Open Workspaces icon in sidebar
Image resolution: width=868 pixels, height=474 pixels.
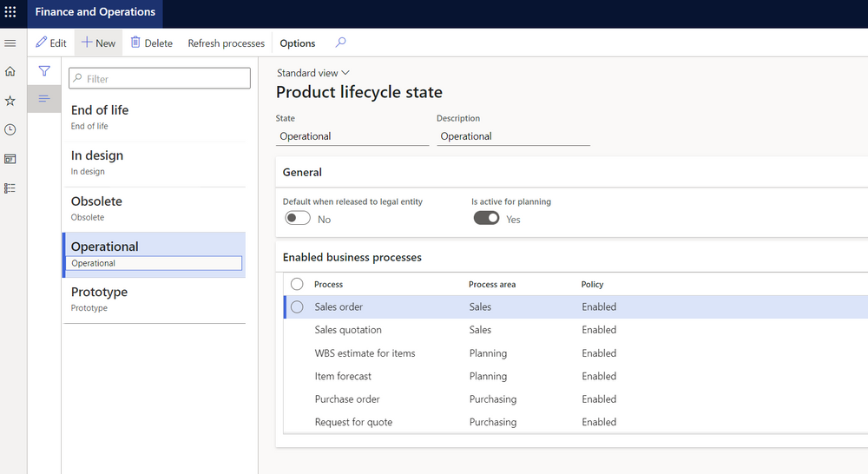[x=10, y=159]
